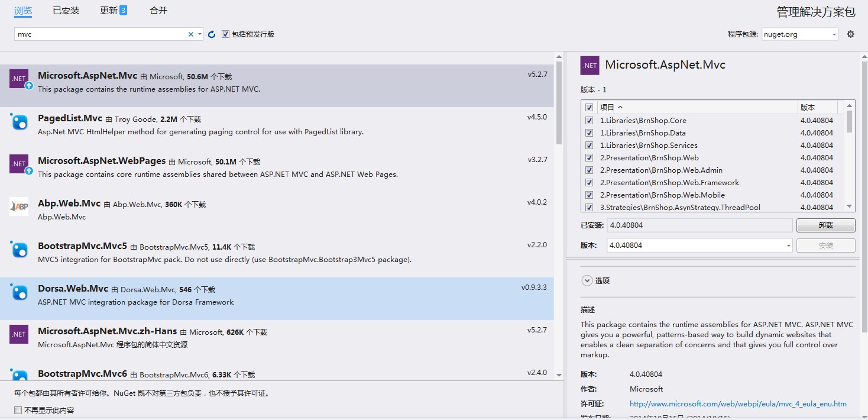Click the BootstrapMvc.Mvc6 package icon

click(19, 374)
